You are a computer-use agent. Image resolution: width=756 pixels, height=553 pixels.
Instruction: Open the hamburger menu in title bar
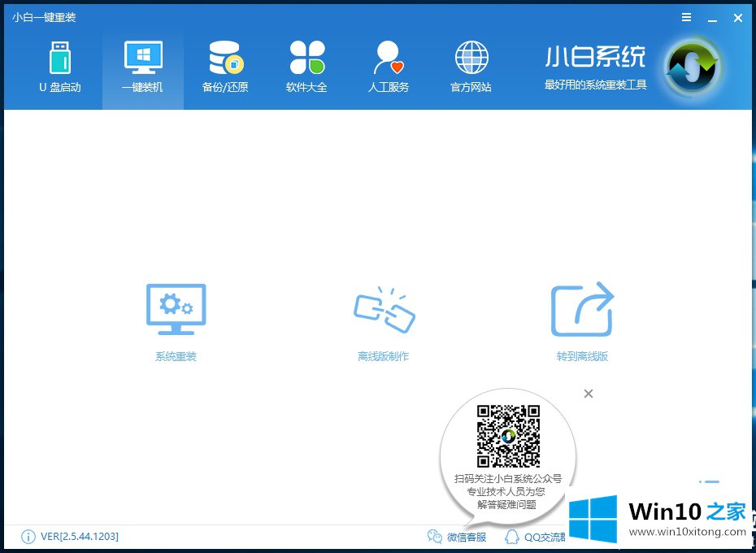tap(687, 17)
